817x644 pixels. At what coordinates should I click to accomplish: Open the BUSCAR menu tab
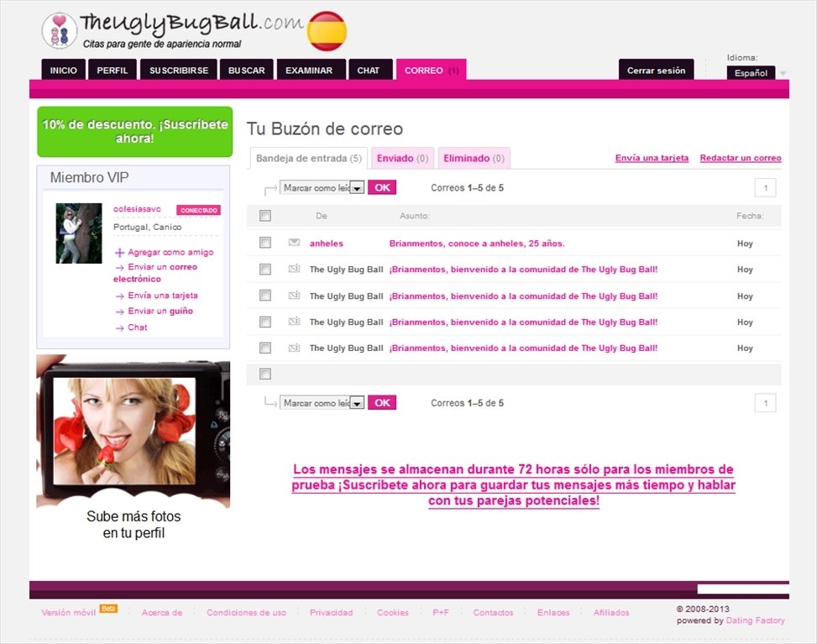tap(247, 70)
